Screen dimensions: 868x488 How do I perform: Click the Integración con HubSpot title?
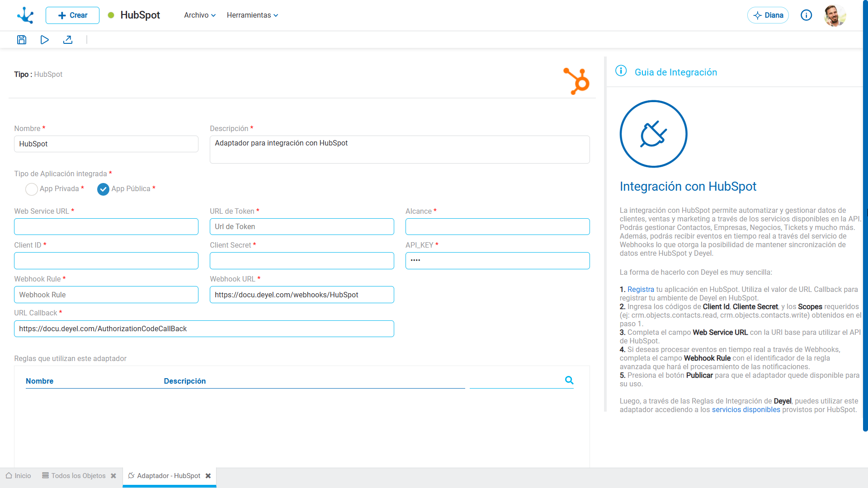(x=688, y=187)
